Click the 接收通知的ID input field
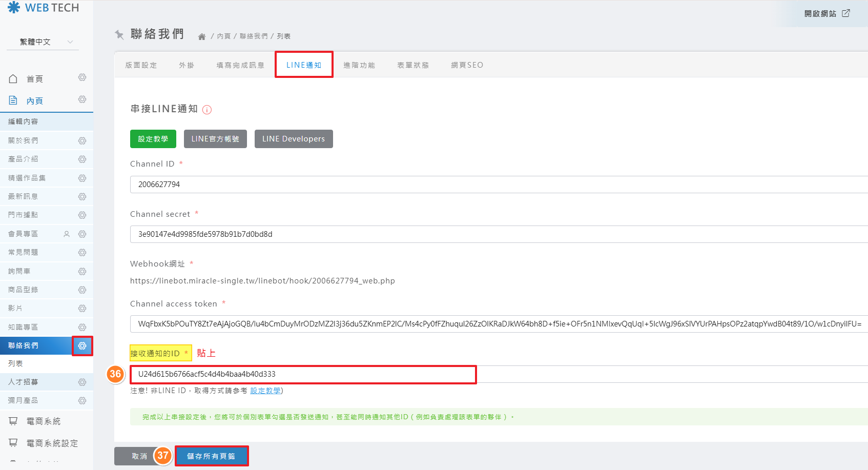Screen dimensions: 868x470 click(x=303, y=374)
